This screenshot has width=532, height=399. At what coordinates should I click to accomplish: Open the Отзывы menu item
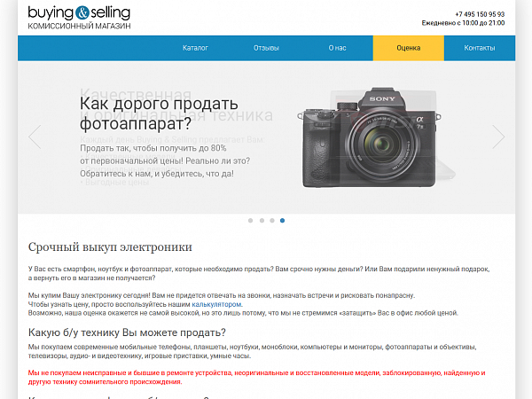[266, 48]
